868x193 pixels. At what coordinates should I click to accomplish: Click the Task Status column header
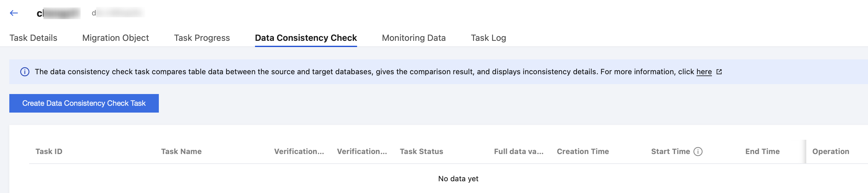click(421, 152)
